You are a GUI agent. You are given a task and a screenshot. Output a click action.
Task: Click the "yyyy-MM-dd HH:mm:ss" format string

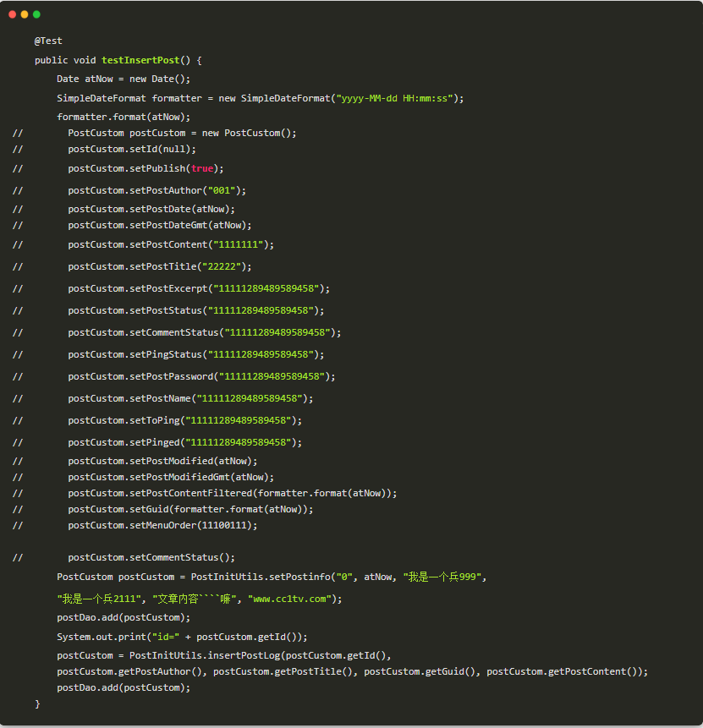394,98
